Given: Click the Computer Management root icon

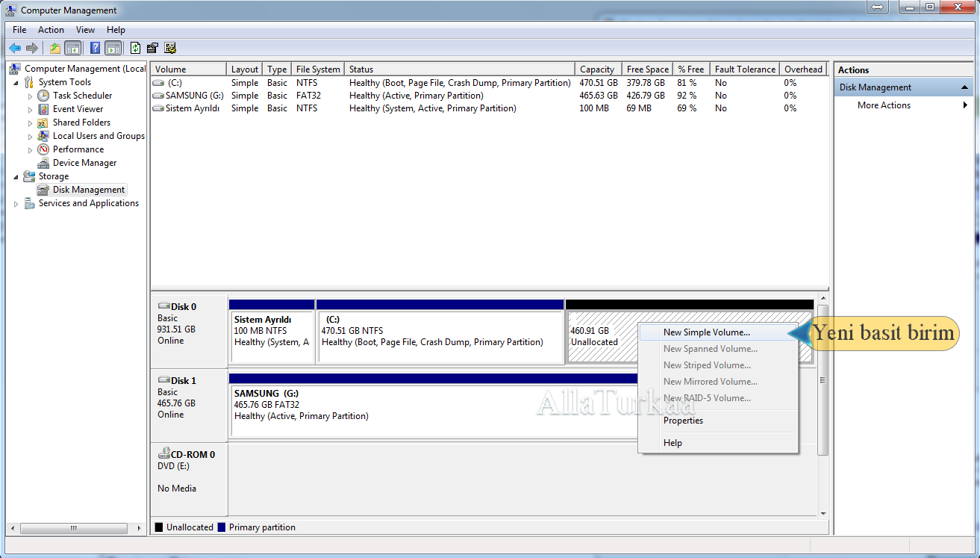Looking at the screenshot, I should (15, 69).
